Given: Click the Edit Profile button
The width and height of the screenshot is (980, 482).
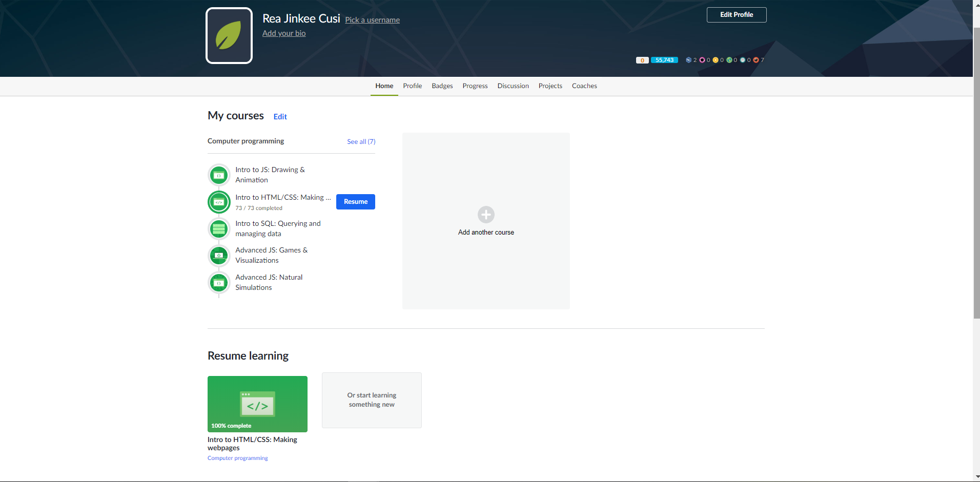Looking at the screenshot, I should [737, 15].
